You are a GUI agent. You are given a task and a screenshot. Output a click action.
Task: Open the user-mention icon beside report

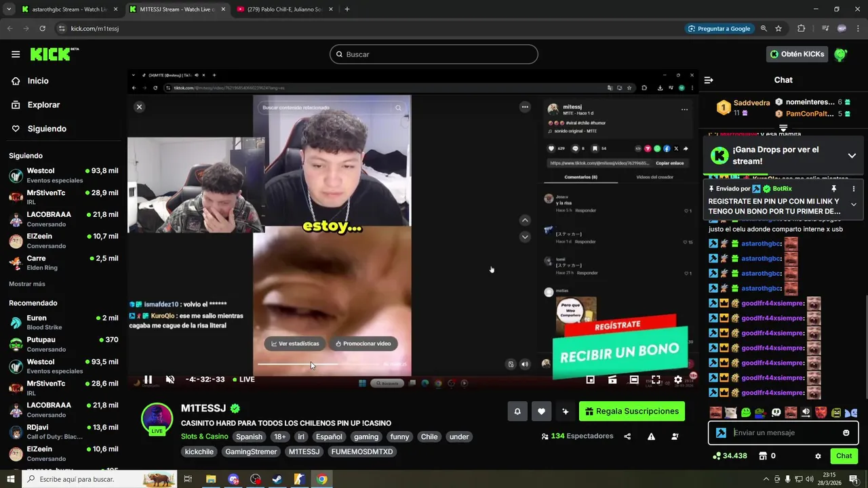click(x=675, y=436)
